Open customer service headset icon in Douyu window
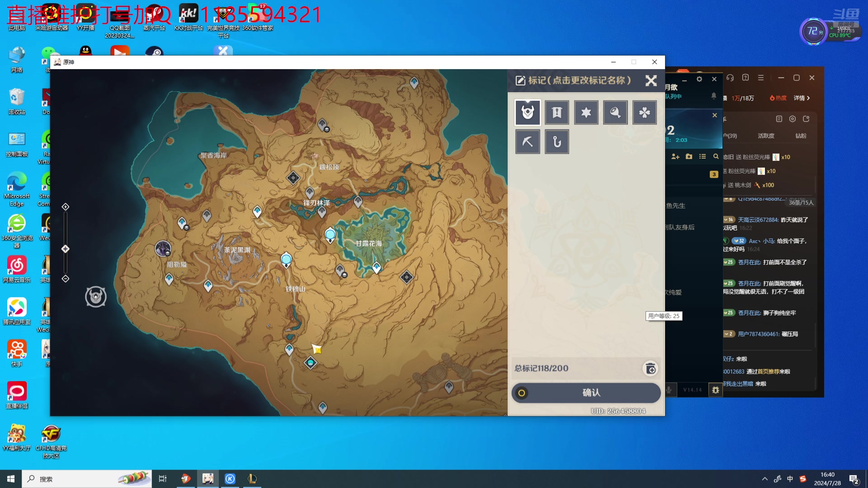Screen dimensions: 868x488 tap(730, 78)
